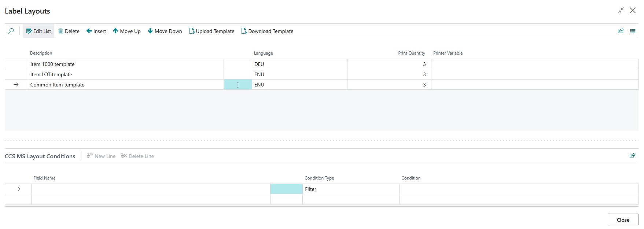Click Download Template
Viewport: 644px width, 229px height.
pos(267,31)
